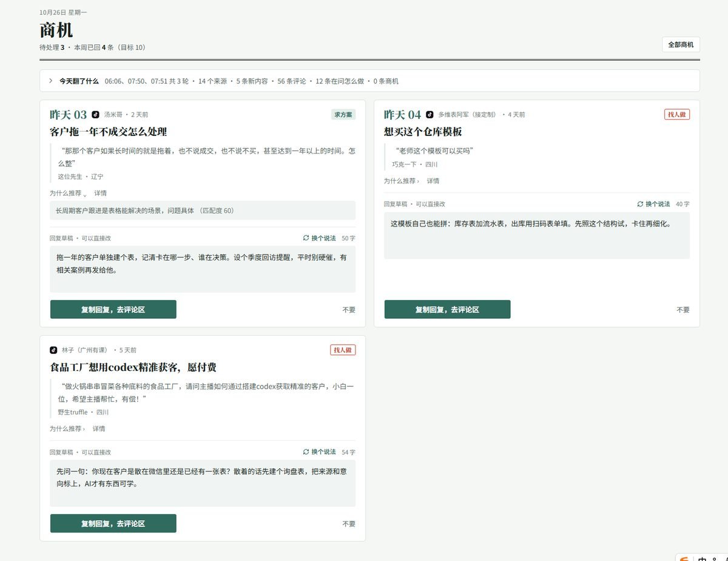Click commenter 这位先生 · 辽宁
The image size is (728, 561).
81,177
